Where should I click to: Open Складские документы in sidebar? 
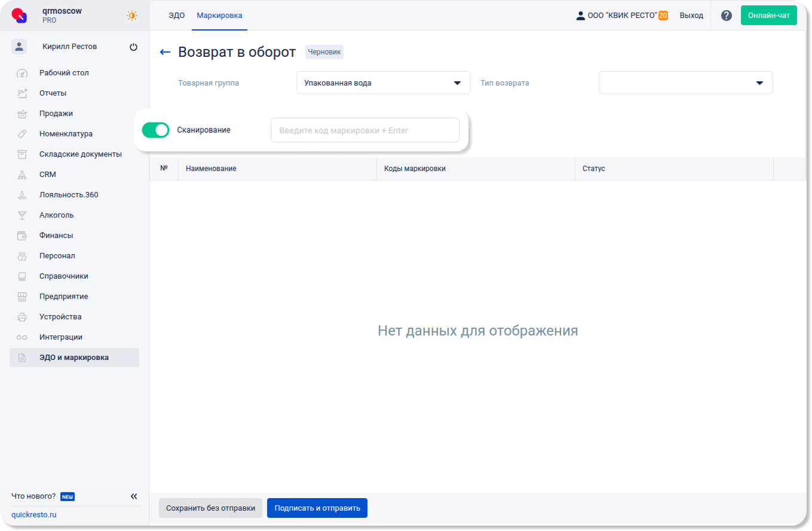[80, 154]
